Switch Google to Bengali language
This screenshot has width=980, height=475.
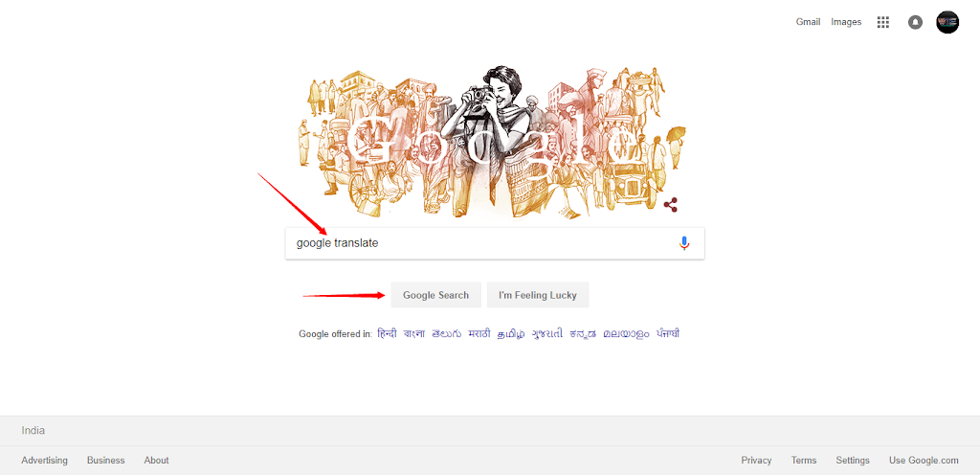coord(414,334)
